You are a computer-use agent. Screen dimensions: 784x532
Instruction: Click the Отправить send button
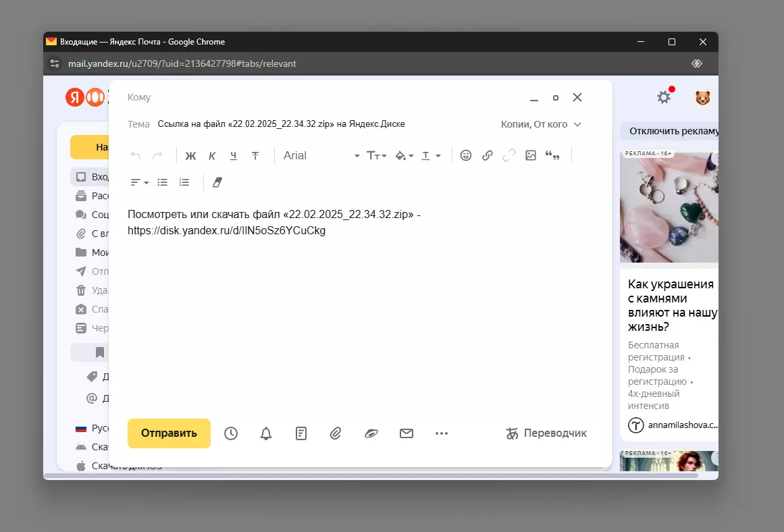click(169, 433)
